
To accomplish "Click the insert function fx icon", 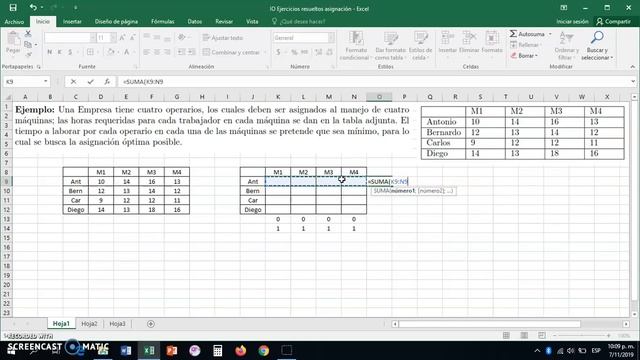I will pyautogui.click(x=107, y=82).
